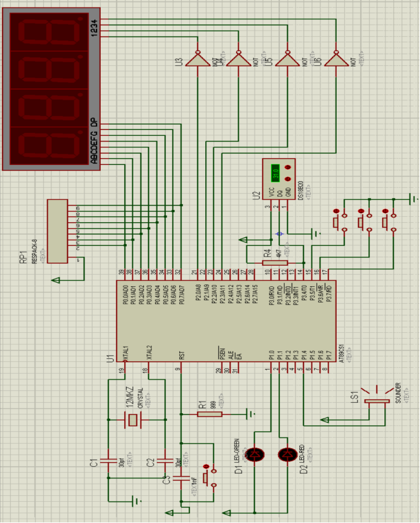Click ground symbol wired to DS18B20 GND pin
The height and width of the screenshot is (523, 420).
coord(316,234)
